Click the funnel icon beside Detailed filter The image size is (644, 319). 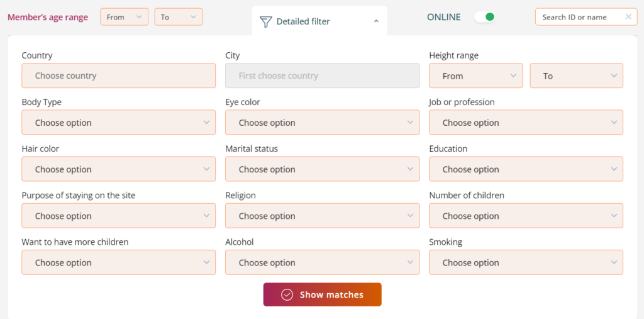click(x=265, y=21)
